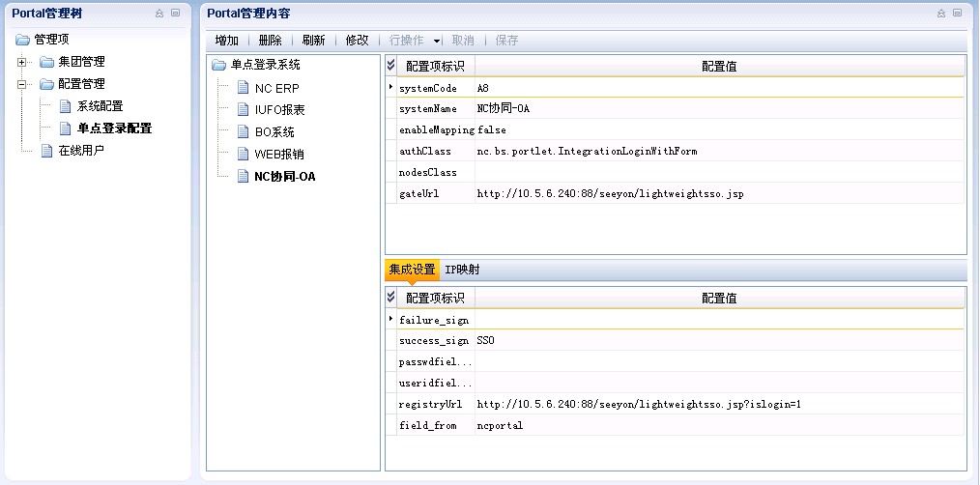Select 配置管理 tree label
The image size is (980, 485).
tap(81, 84)
